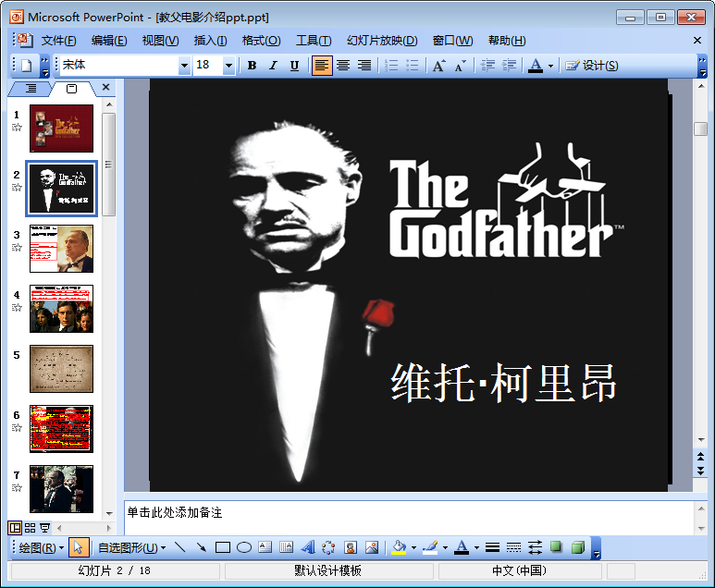Click the decrease indent icon
715x588 pixels.
pyautogui.click(x=487, y=66)
